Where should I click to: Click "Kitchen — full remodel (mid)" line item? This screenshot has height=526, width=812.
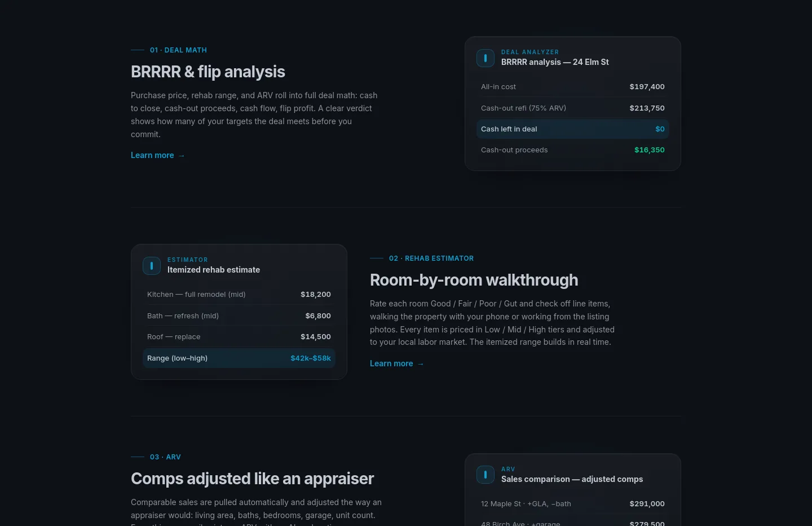196,295
